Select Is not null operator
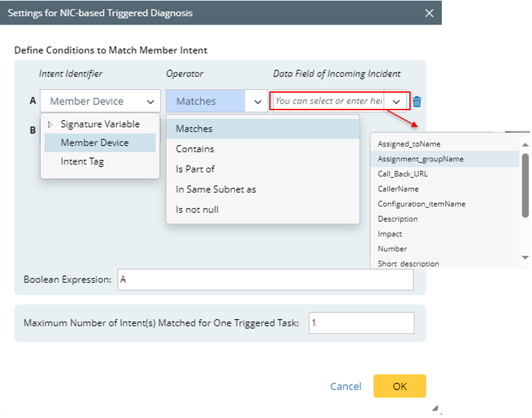The width and height of the screenshot is (532, 418). pos(197,209)
